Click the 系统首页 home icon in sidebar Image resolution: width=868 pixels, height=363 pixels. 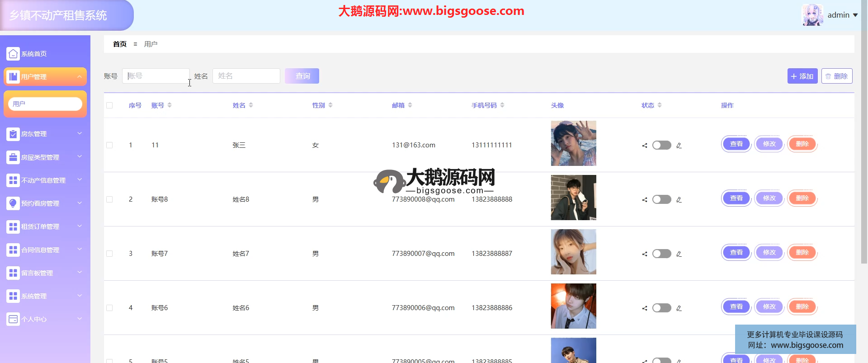pos(13,54)
